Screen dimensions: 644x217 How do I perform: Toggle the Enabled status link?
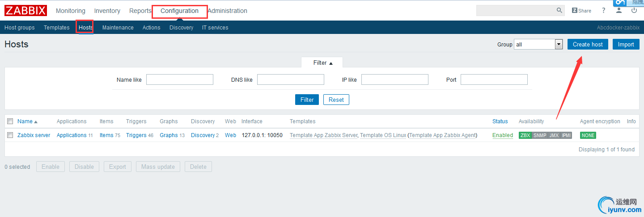click(503, 135)
